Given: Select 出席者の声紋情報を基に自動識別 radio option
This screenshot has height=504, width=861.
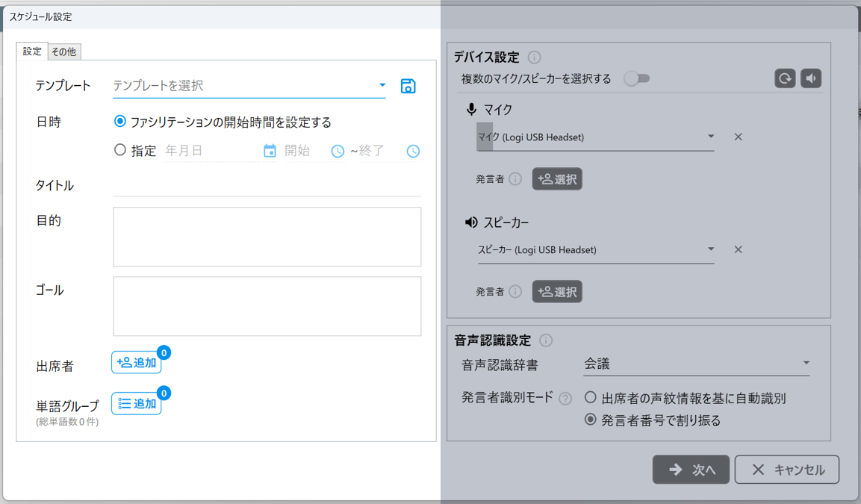Looking at the screenshot, I should pyautogui.click(x=591, y=398).
